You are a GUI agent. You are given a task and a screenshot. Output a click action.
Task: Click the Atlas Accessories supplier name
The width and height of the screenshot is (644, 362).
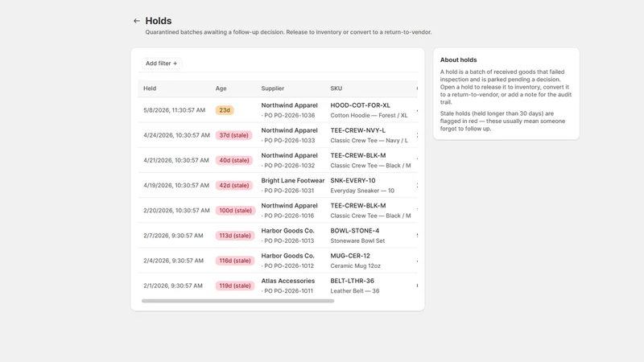[288, 281]
